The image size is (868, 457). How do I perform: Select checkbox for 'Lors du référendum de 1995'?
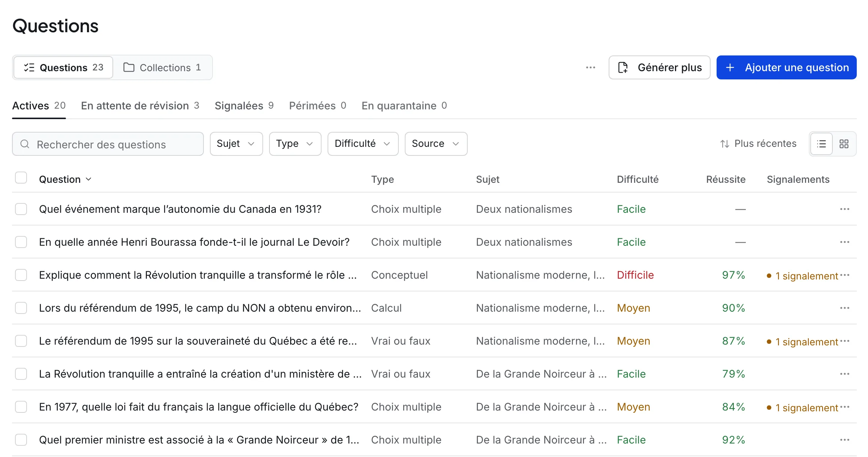[x=21, y=308]
